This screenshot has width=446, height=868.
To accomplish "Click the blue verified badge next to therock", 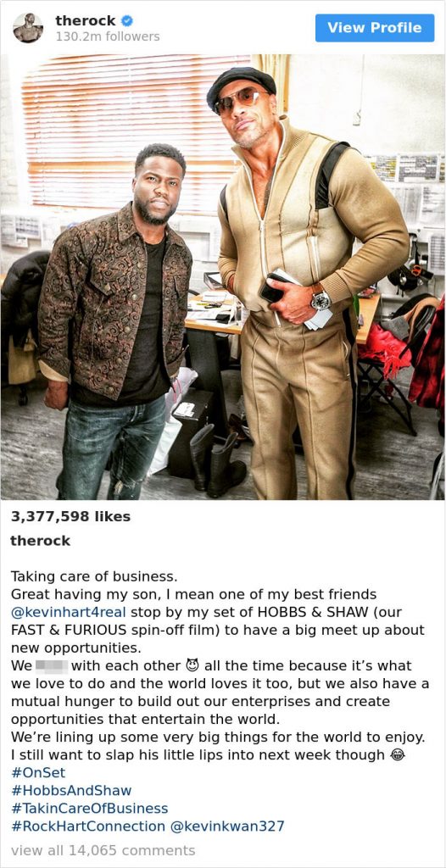I will 127,21.
